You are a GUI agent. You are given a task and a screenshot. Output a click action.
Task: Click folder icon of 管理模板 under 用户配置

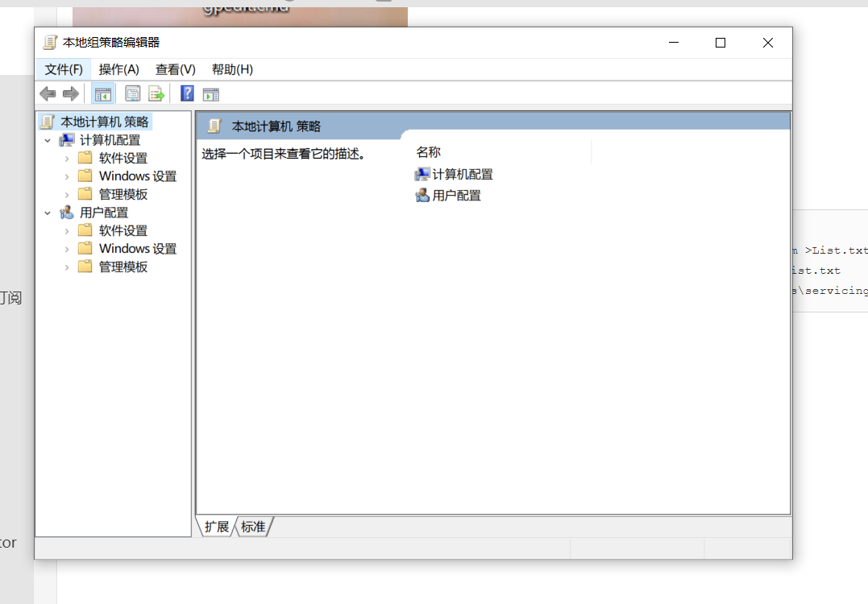(x=85, y=267)
